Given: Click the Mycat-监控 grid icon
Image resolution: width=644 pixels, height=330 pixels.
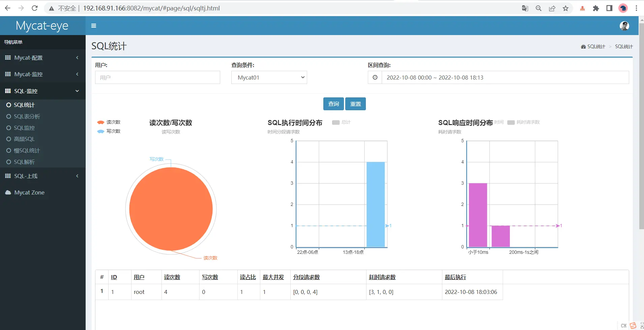Looking at the screenshot, I should 8,74.
